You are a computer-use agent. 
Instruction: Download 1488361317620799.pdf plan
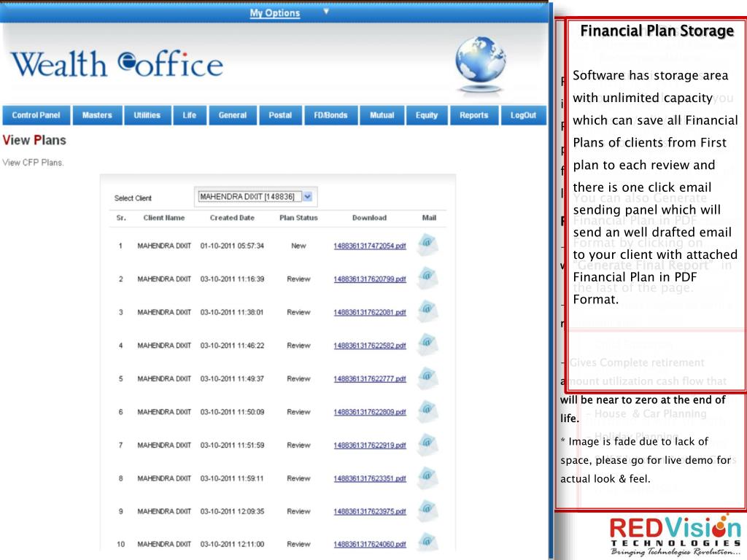click(370, 279)
